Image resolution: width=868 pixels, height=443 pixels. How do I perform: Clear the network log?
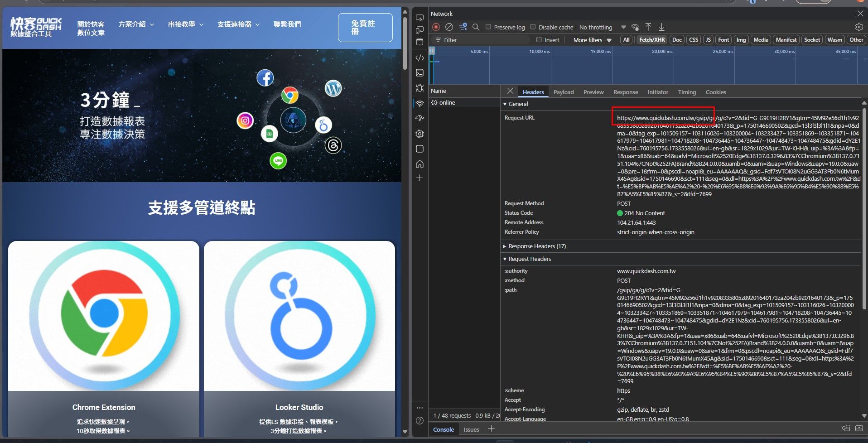[x=449, y=27]
